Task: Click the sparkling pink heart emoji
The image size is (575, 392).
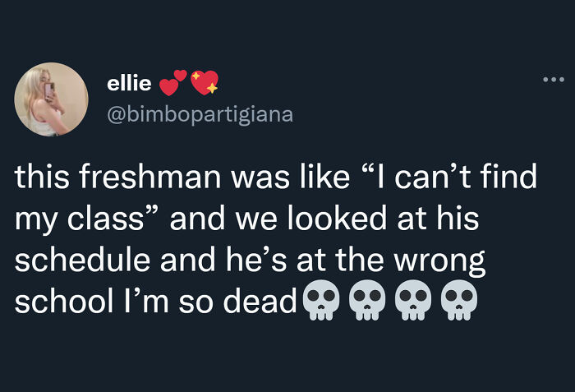Action: point(204,83)
